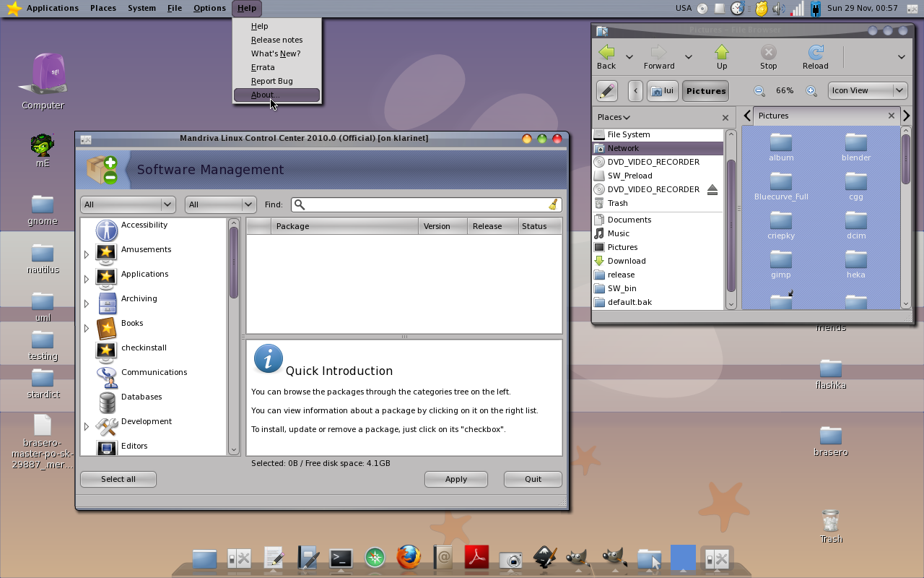Open the address book dock icon

(443, 557)
